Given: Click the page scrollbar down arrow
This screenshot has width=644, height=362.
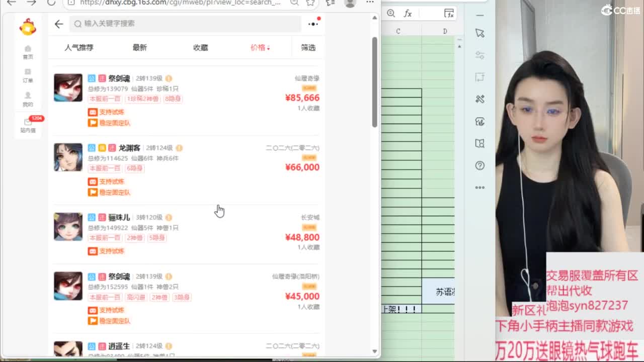Looking at the screenshot, I should click(374, 351).
